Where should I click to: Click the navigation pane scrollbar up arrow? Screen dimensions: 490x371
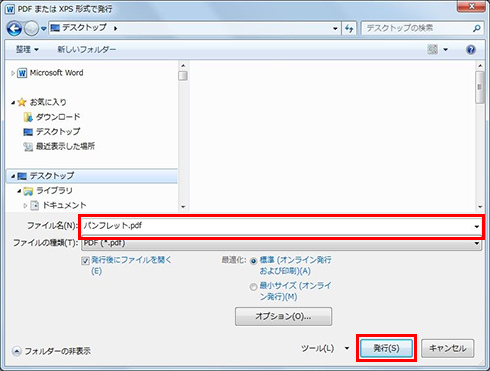click(x=183, y=66)
